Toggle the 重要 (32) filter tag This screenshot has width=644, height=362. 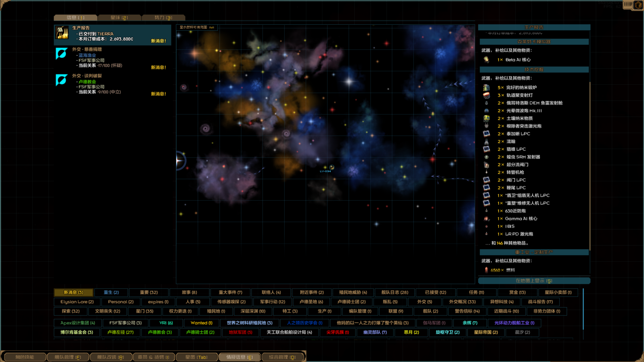click(149, 292)
